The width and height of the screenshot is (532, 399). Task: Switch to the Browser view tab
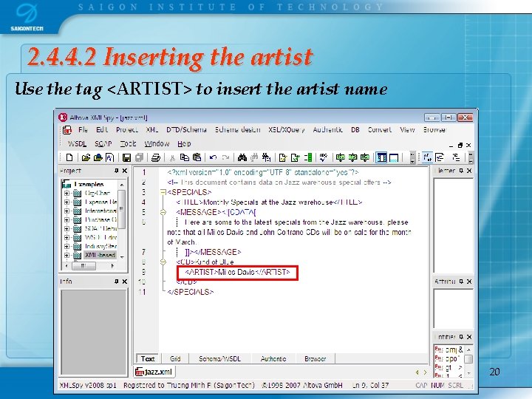pyautogui.click(x=316, y=358)
